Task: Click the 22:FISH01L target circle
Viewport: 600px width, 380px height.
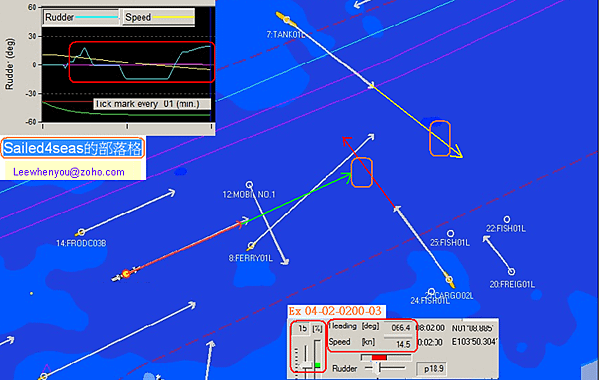Action: tap(507, 220)
